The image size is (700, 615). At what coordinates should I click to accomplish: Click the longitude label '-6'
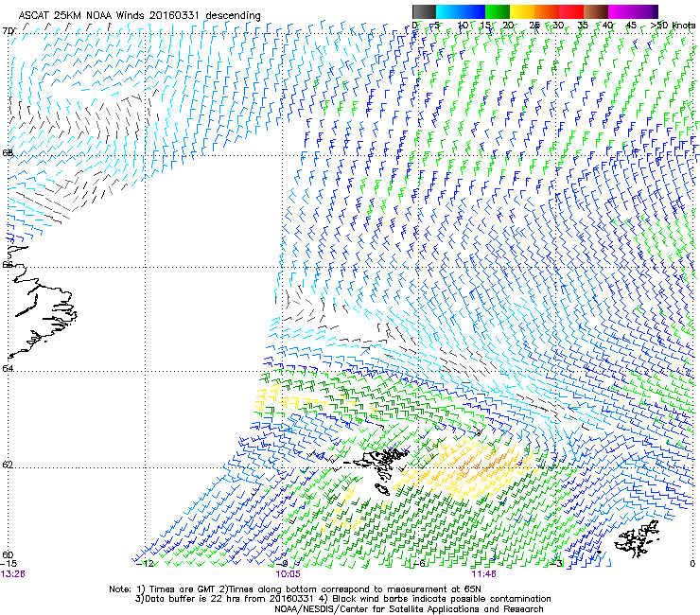(418, 564)
